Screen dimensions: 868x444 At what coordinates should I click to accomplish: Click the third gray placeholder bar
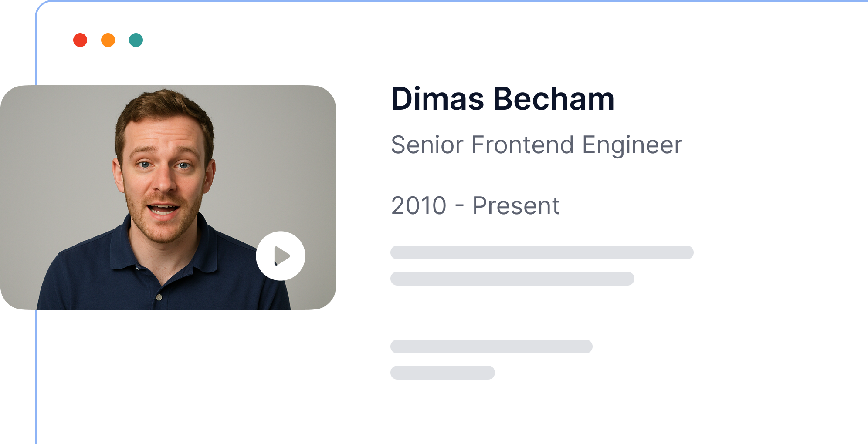491,346
